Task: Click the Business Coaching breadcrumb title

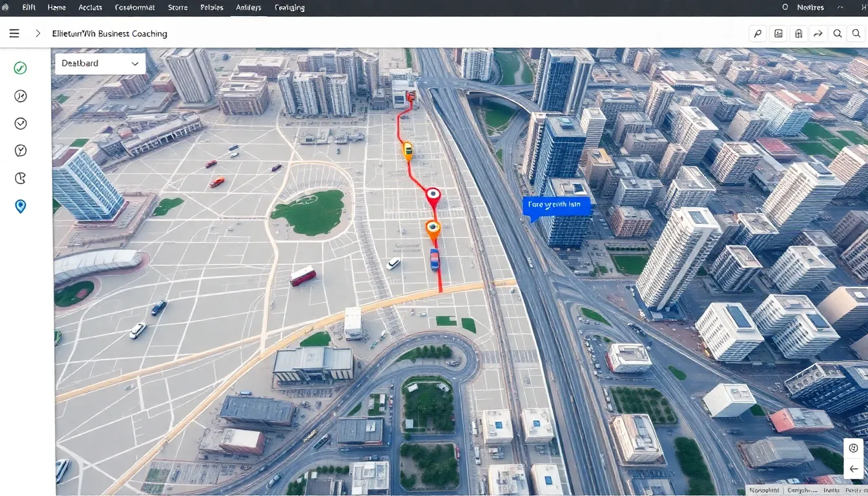Action: (x=110, y=33)
